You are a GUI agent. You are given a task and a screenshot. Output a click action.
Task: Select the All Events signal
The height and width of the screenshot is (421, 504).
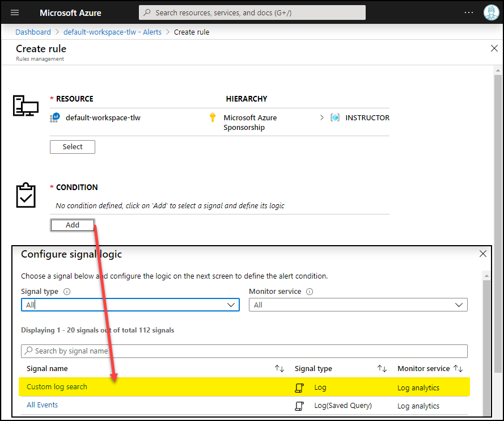43,405
